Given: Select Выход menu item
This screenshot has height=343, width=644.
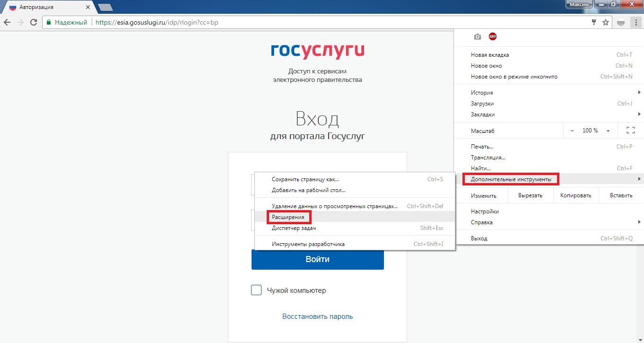Looking at the screenshot, I should [x=548, y=238].
